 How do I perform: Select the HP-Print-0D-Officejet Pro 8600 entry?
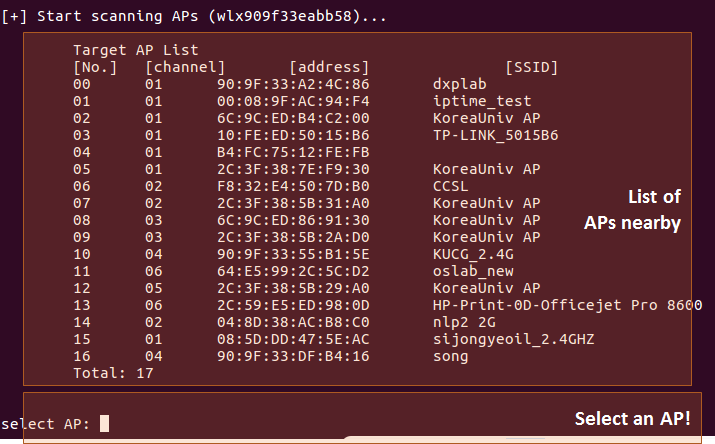coord(567,305)
